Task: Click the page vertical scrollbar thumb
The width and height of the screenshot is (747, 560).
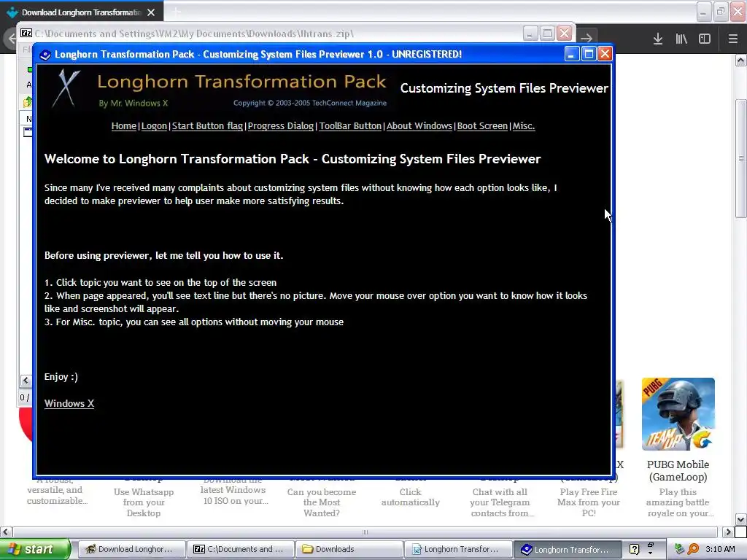Action: click(740, 158)
